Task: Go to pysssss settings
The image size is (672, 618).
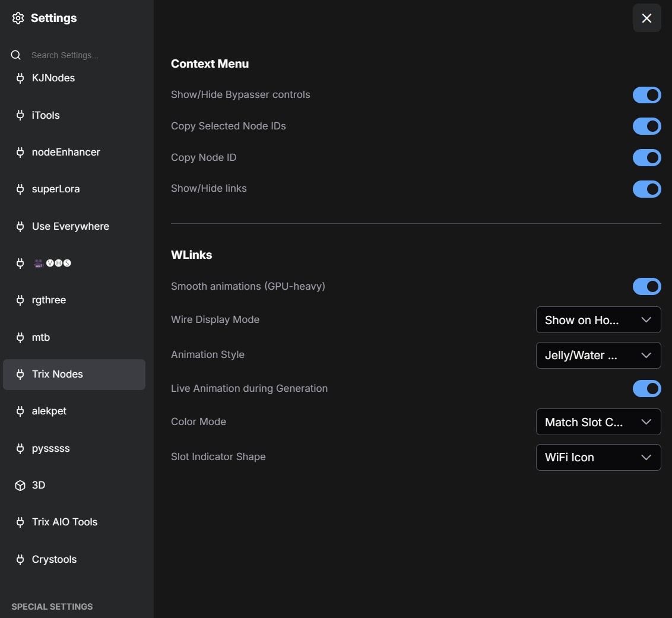Action: pos(74,448)
